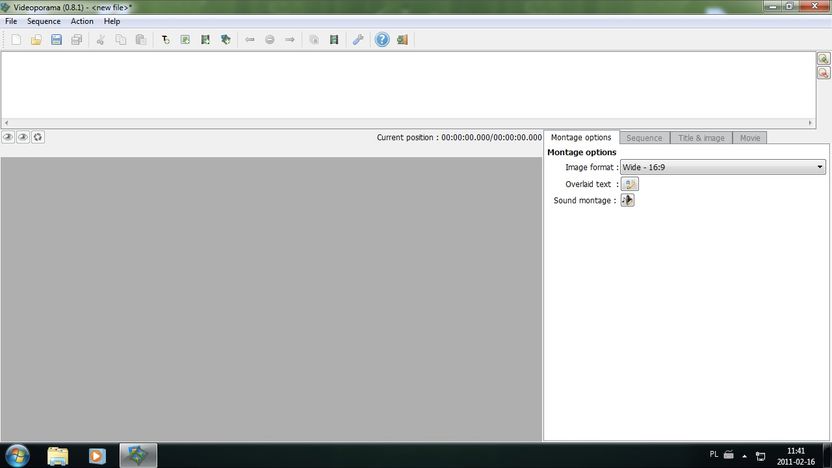The width and height of the screenshot is (832, 468).
Task: Switch to the Title & image tab
Action: [701, 138]
